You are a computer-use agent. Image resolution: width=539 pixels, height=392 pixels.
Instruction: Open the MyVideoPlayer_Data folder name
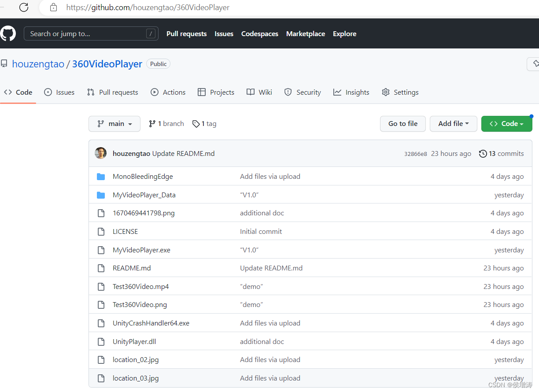coord(144,195)
